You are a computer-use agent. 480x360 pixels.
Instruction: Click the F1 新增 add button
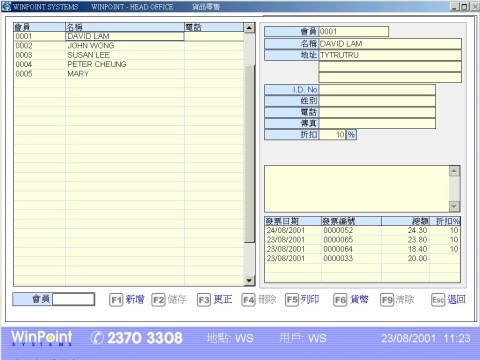[127, 300]
